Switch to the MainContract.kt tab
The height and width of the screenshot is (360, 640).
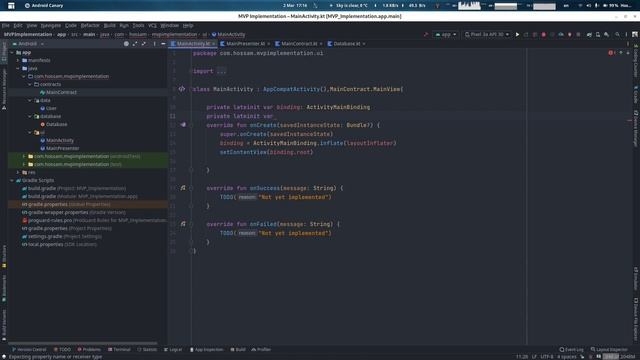click(x=299, y=44)
